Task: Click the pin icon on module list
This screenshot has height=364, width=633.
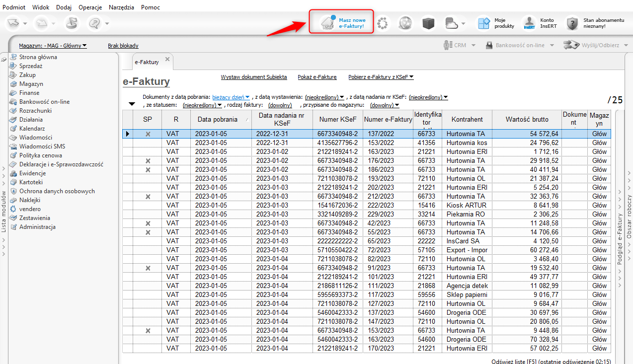Action: tap(4, 59)
